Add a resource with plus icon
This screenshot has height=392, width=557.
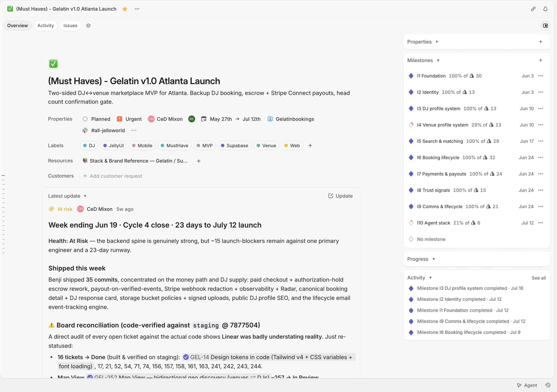pyautogui.click(x=199, y=161)
